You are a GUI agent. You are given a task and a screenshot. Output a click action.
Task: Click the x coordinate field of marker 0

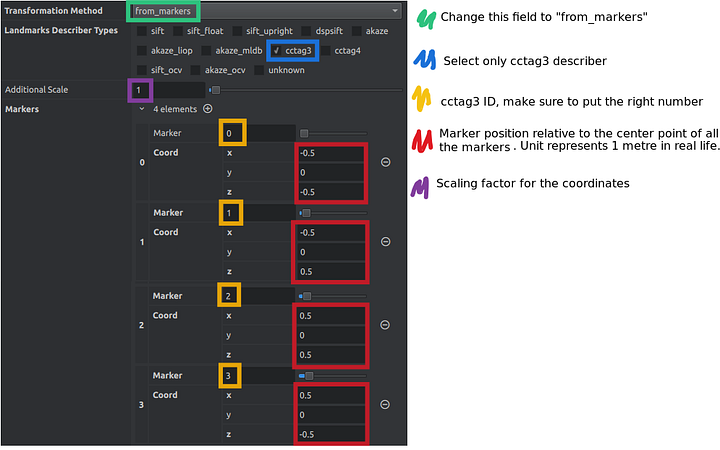[x=331, y=153]
